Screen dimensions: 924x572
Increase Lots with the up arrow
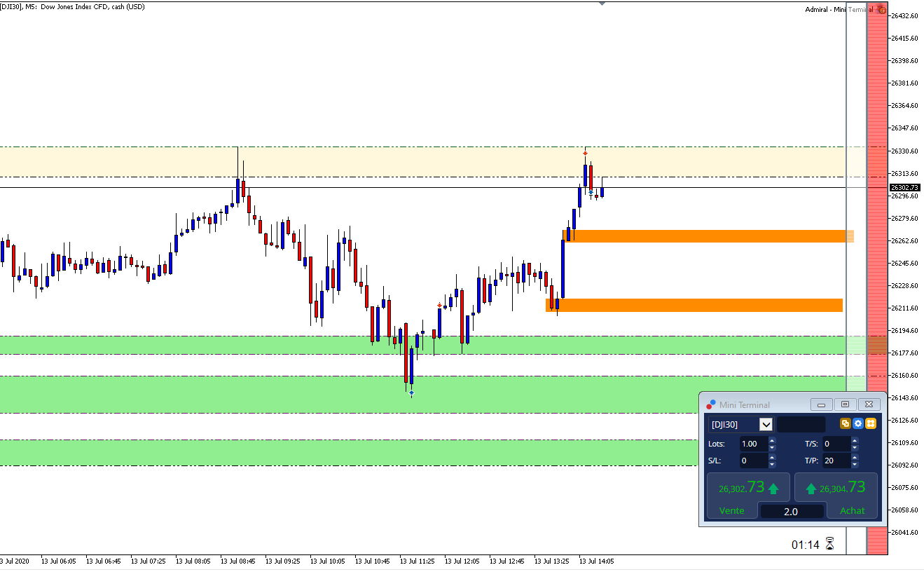point(772,440)
